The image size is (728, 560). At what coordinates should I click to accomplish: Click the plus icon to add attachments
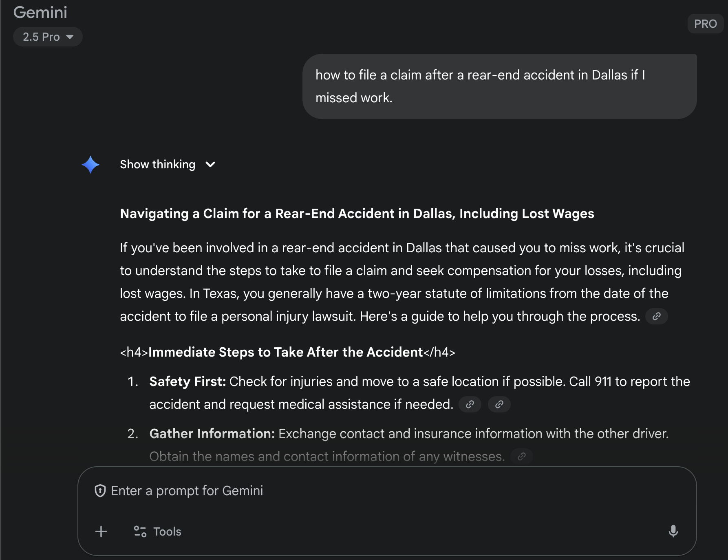(x=101, y=531)
